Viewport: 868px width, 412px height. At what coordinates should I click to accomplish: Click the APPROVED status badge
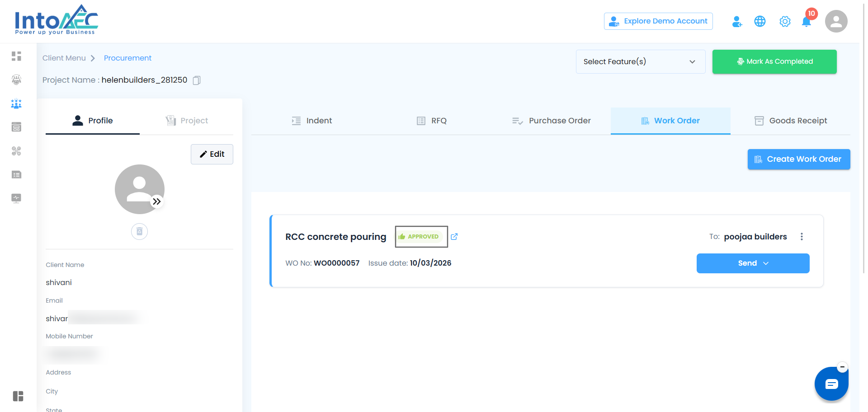[x=419, y=237]
